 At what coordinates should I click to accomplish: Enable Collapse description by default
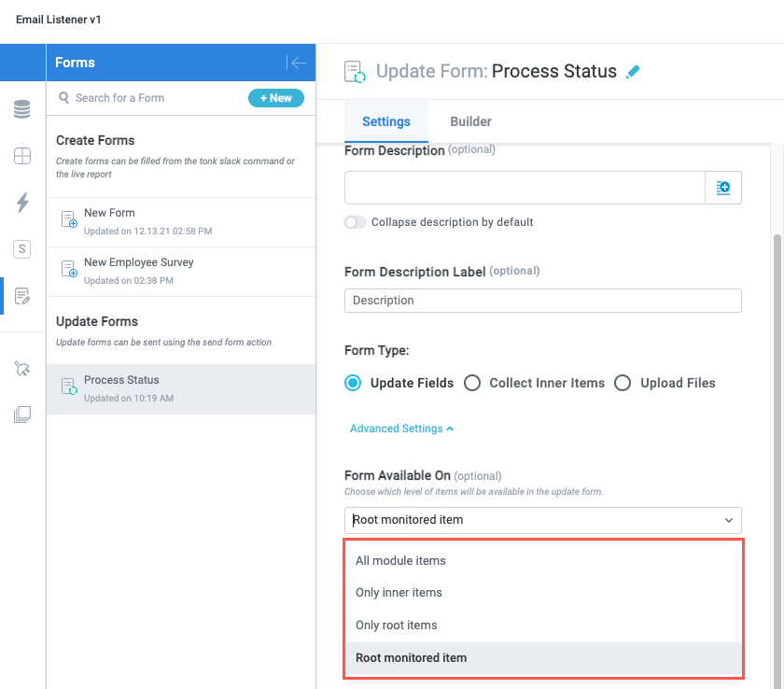355,222
